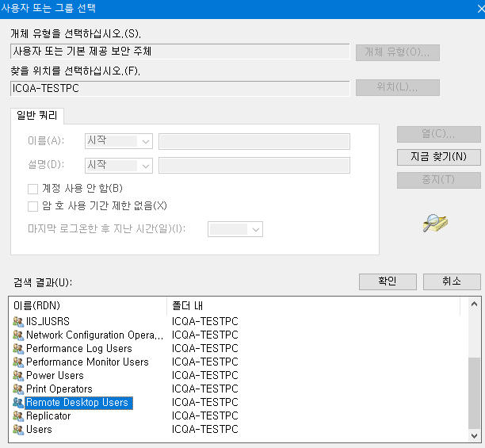This screenshot has height=448, width=485.
Task: Select Power Users entry
Action: [x=55, y=376]
